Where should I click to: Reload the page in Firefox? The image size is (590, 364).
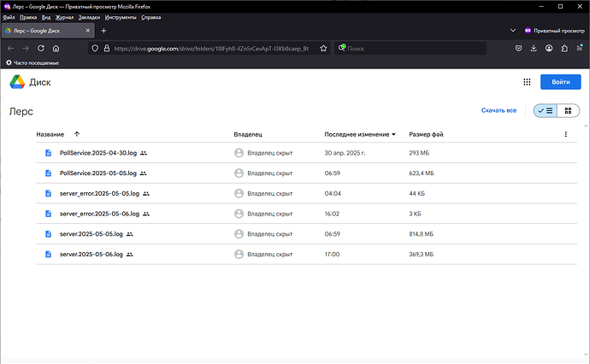click(x=41, y=48)
